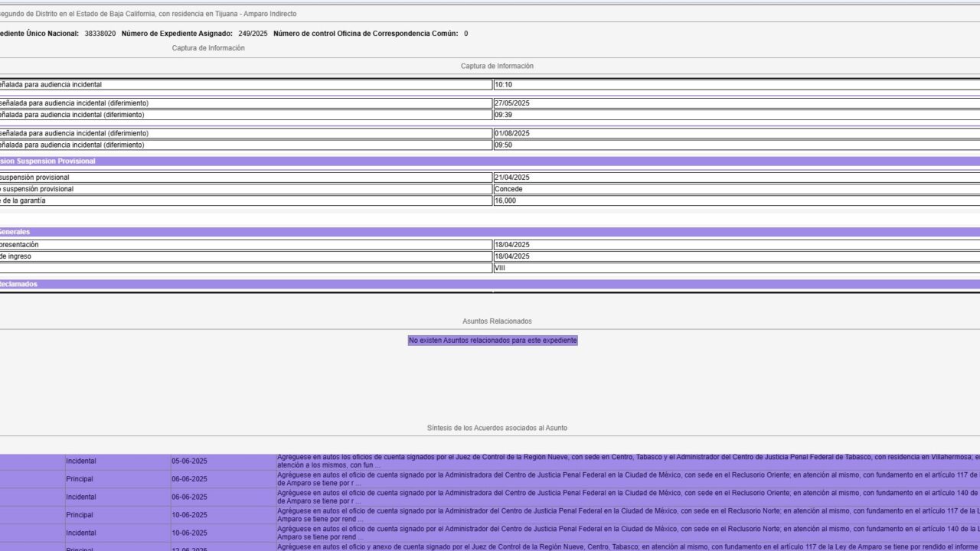Image resolution: width=980 pixels, height=551 pixels.
Task: Click the 16,000 garantía amount field
Action: (x=735, y=201)
